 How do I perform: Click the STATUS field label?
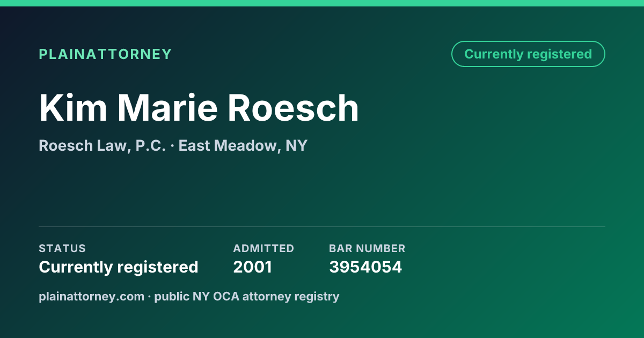[62, 248]
